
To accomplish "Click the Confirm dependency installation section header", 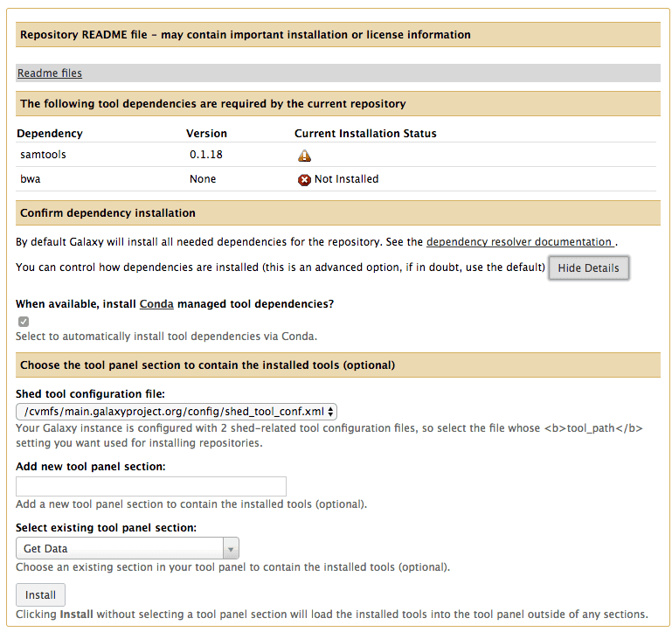I will [108, 213].
